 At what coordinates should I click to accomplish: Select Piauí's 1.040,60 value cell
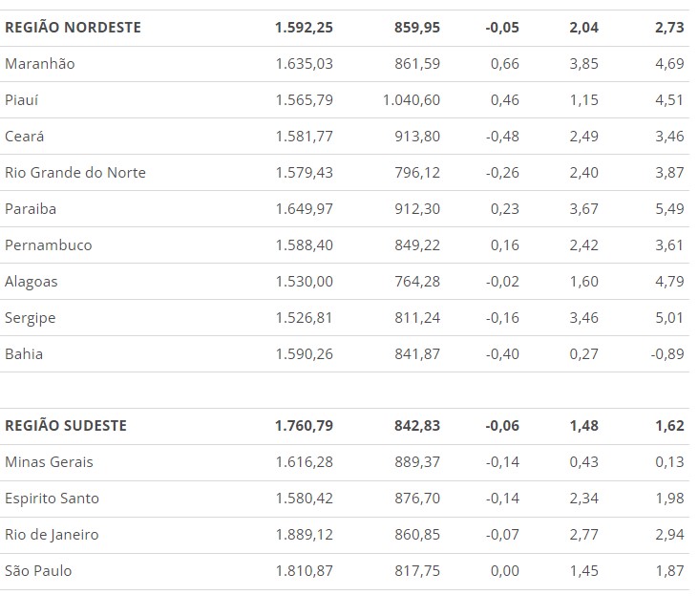[x=411, y=100]
